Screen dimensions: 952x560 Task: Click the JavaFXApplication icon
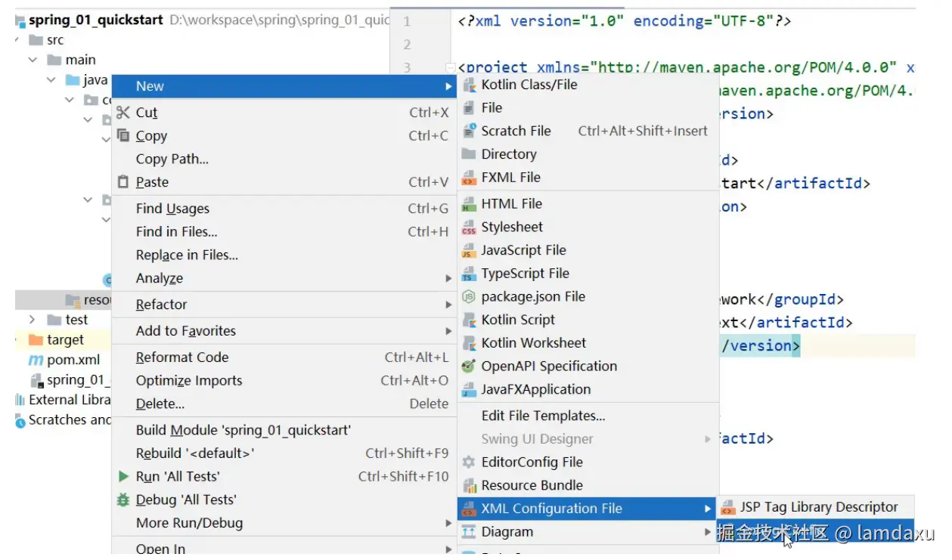[x=469, y=390]
